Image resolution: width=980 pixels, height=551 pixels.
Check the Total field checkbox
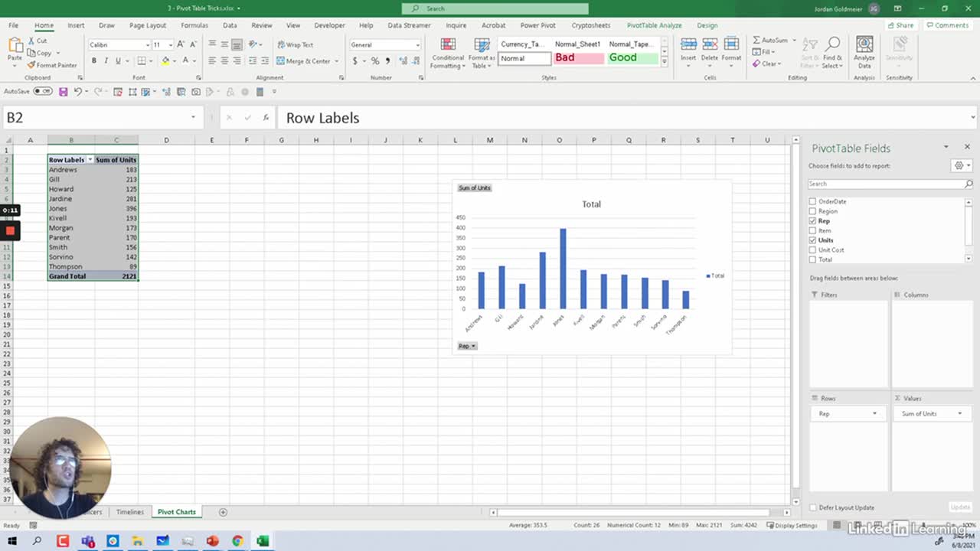tap(812, 259)
